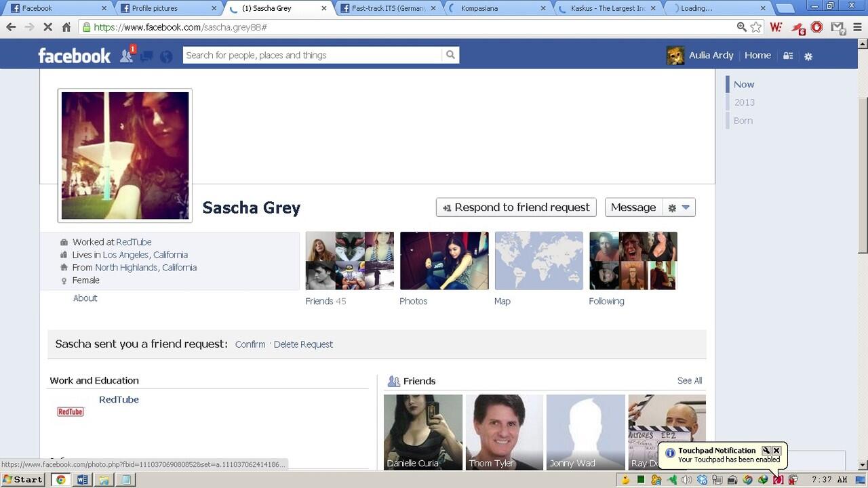Screen dimensions: 868x488
Task: Go to Home in Facebook header
Action: [757, 56]
